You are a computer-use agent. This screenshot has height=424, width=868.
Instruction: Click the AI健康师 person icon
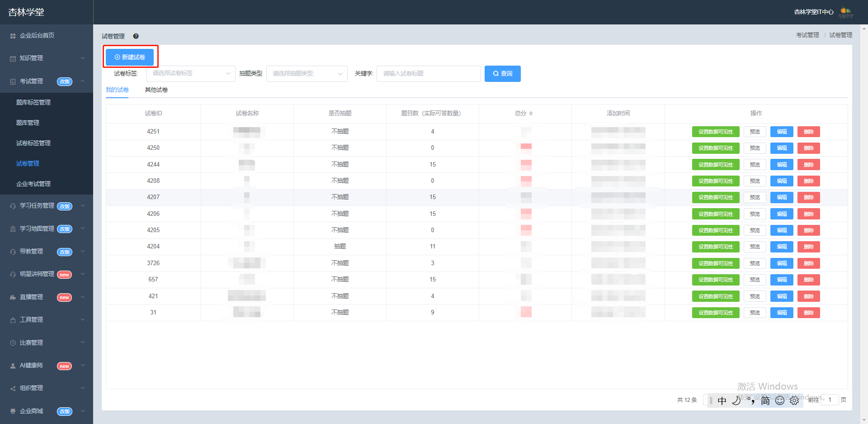(x=13, y=366)
